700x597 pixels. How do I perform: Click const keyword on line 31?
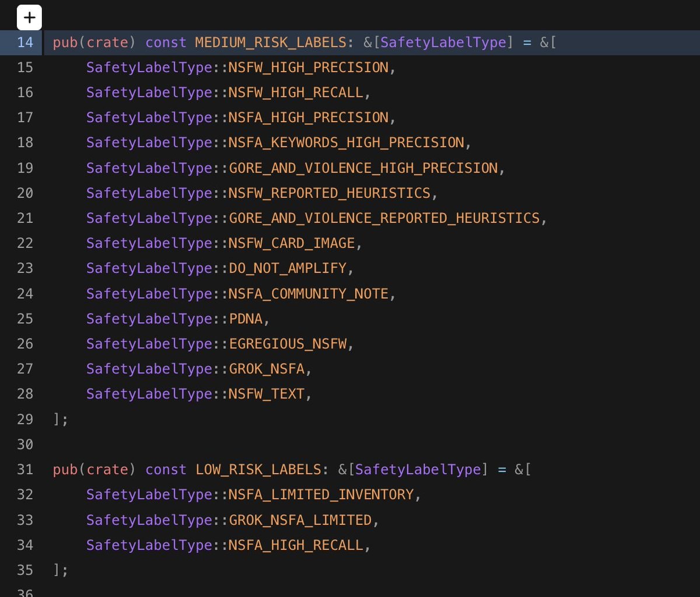pos(166,470)
